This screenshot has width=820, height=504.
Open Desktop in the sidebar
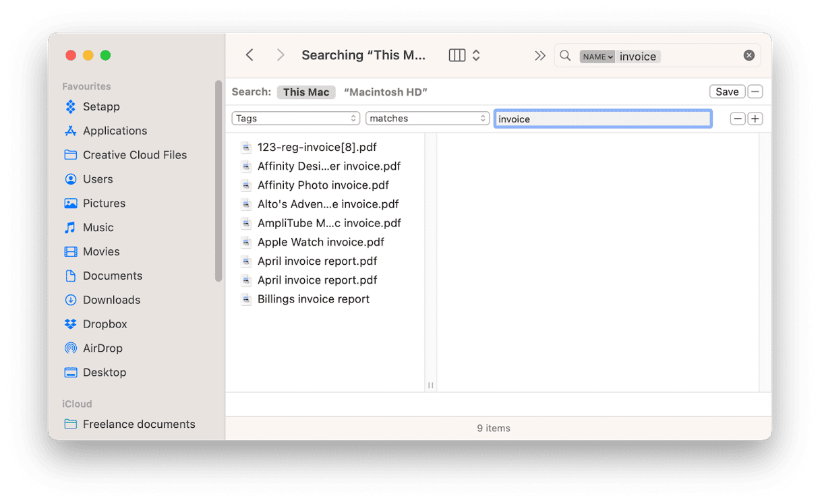tap(105, 373)
